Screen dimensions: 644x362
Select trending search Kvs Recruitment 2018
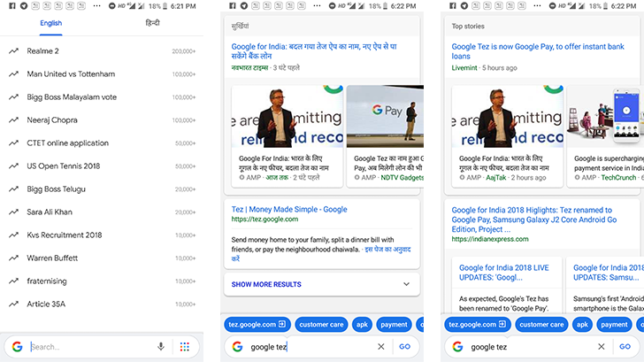point(102,235)
